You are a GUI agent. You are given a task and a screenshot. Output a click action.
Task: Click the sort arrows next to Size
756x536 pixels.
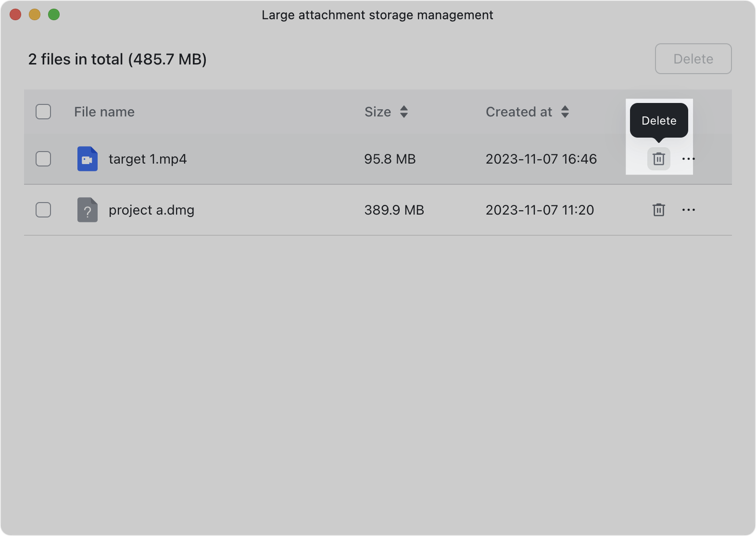pos(404,112)
